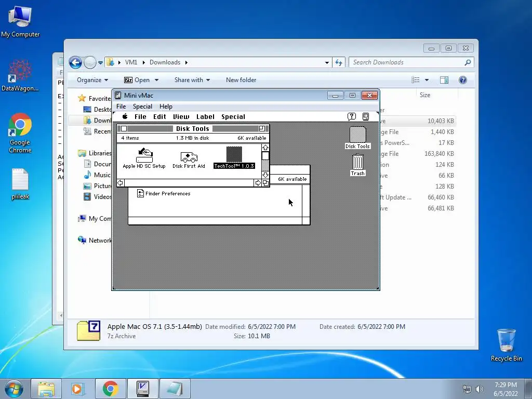Click the change view icon in Explorer
Viewport: 532px width, 399px height.
click(415, 80)
